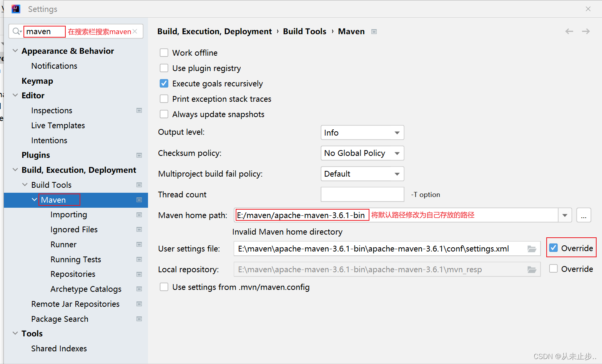Check Override for Local repository
This screenshot has height=364, width=602.
coord(554,268)
